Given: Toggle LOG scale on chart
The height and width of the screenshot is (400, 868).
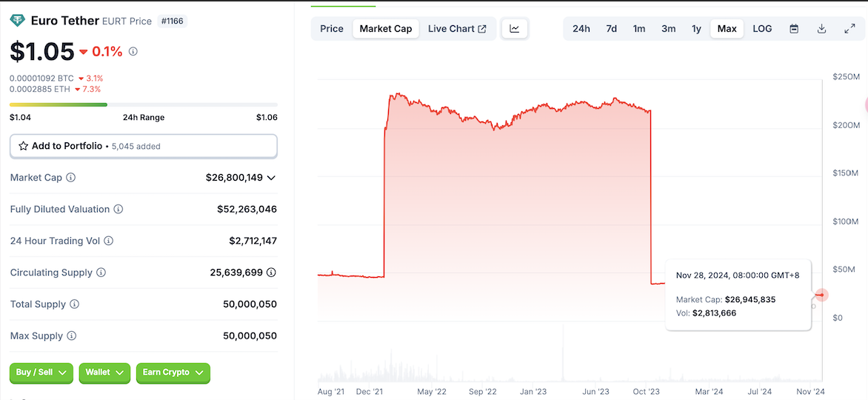Looking at the screenshot, I should pyautogui.click(x=762, y=29).
